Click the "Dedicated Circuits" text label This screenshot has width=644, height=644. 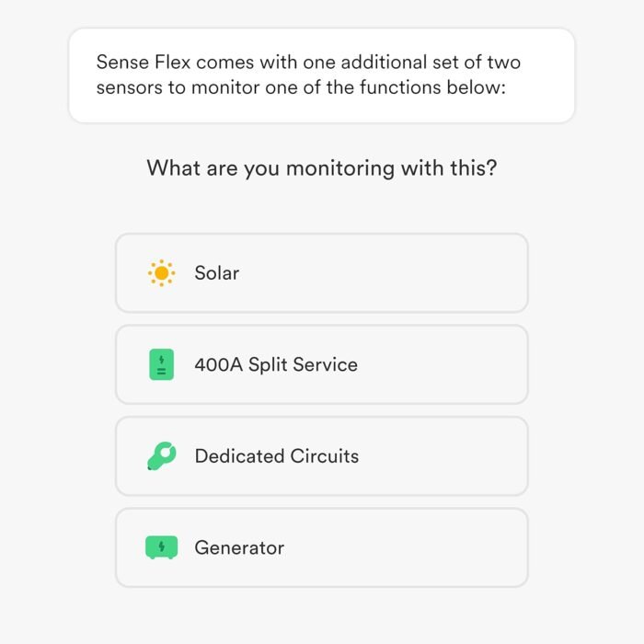click(277, 456)
